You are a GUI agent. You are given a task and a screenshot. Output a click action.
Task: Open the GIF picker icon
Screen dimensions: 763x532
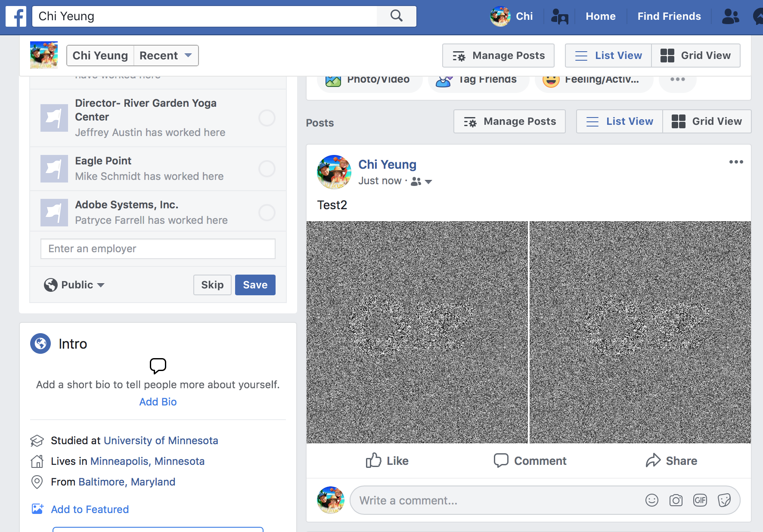[700, 500]
